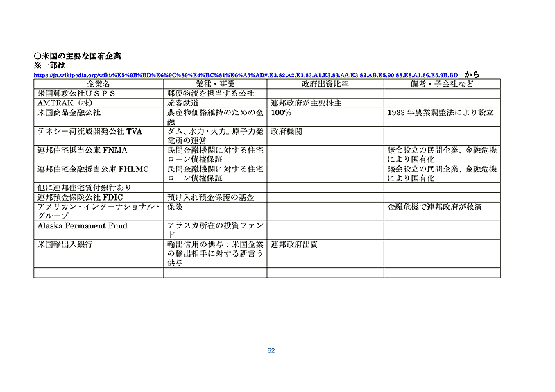Click the note text ※一部は
Viewport: 555px width, 392px height.
tap(49, 65)
